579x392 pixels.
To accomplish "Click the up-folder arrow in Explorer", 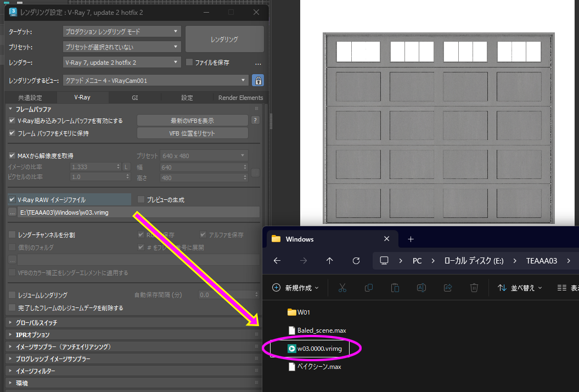I will point(329,261).
